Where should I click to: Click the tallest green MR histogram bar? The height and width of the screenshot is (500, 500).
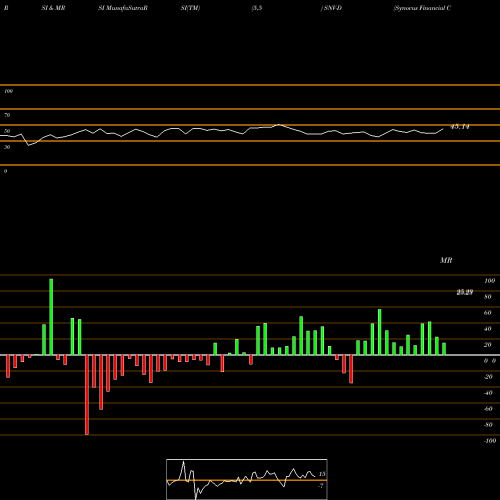click(51, 317)
